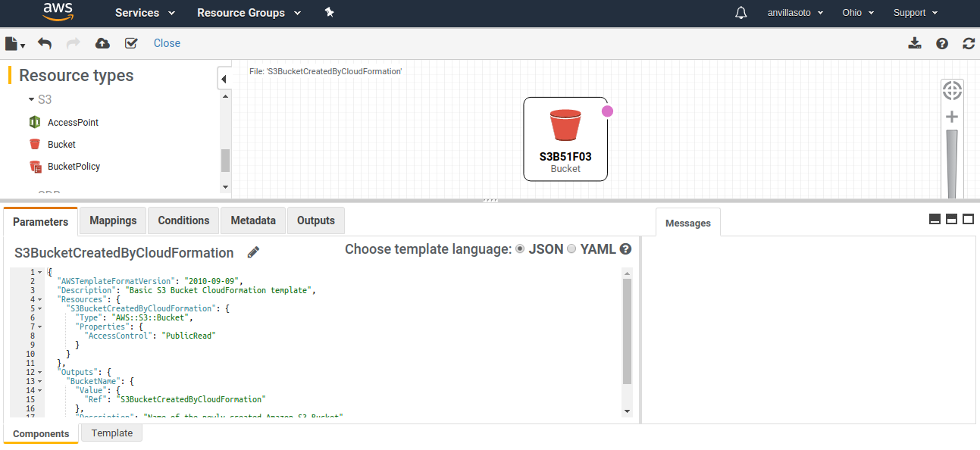980x450 pixels.
Task: Click the BucketPolicy label
Action: tap(74, 166)
